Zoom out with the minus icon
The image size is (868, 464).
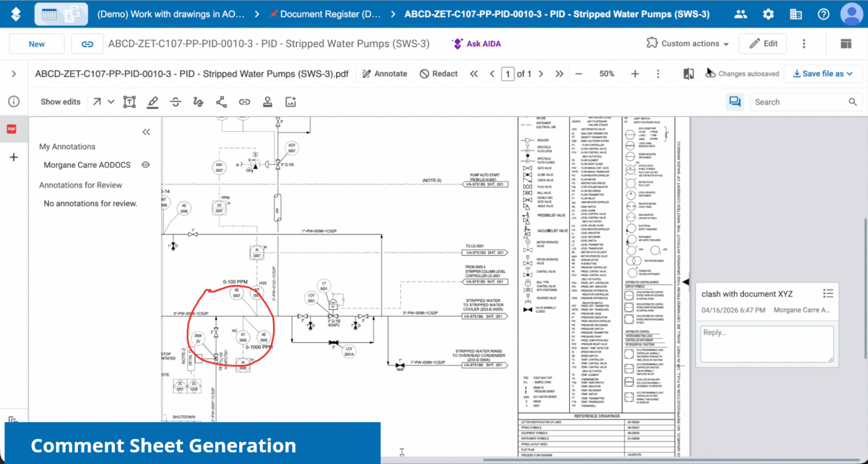tap(579, 74)
